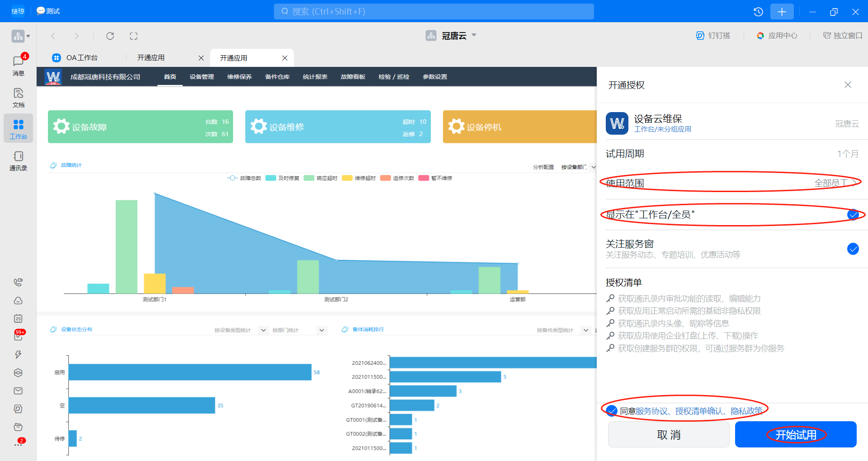Open the 按备件类型统计 dropdown

pos(563,330)
